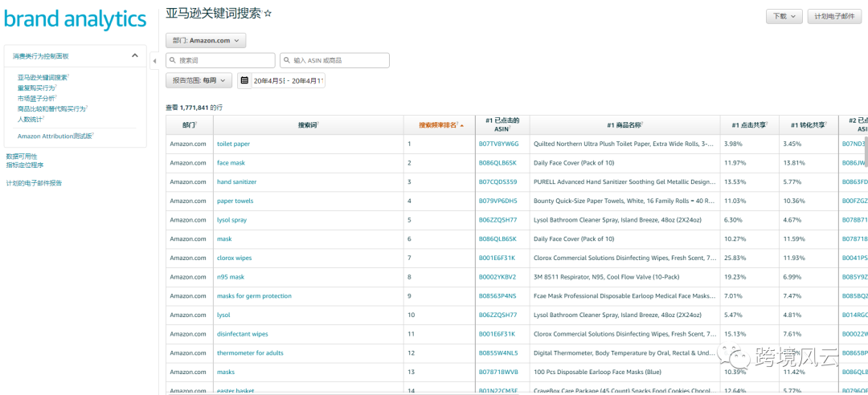Click the favorite star beside the page title

[x=268, y=14]
